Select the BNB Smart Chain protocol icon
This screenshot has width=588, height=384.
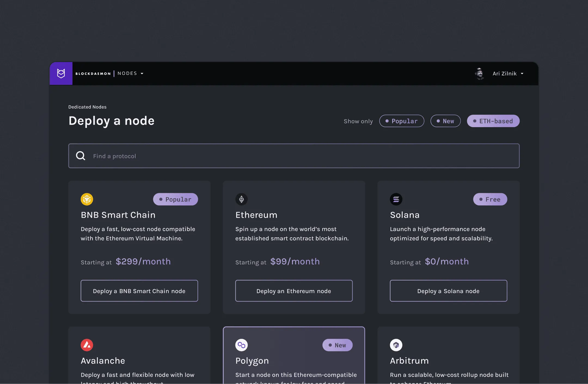(87, 199)
